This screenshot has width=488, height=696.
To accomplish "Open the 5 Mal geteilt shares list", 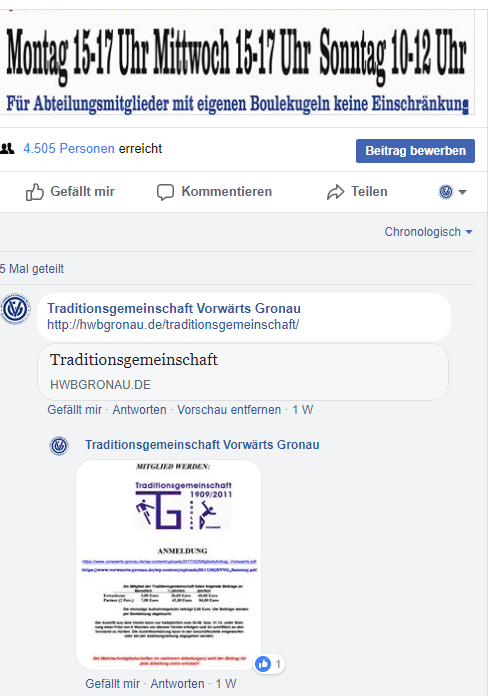I will pos(32,269).
